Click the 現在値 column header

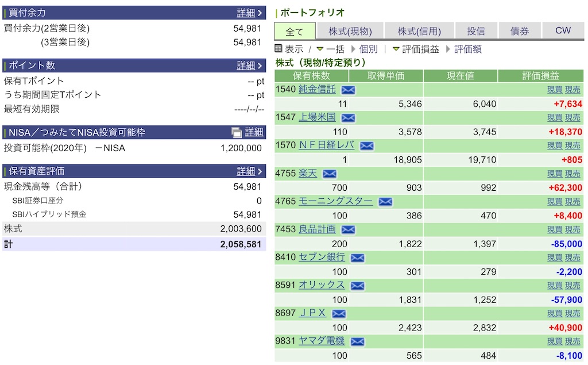point(461,76)
